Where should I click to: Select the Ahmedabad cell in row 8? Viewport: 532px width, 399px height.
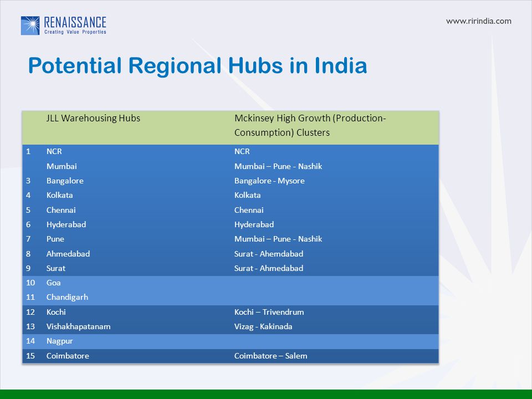(68, 254)
